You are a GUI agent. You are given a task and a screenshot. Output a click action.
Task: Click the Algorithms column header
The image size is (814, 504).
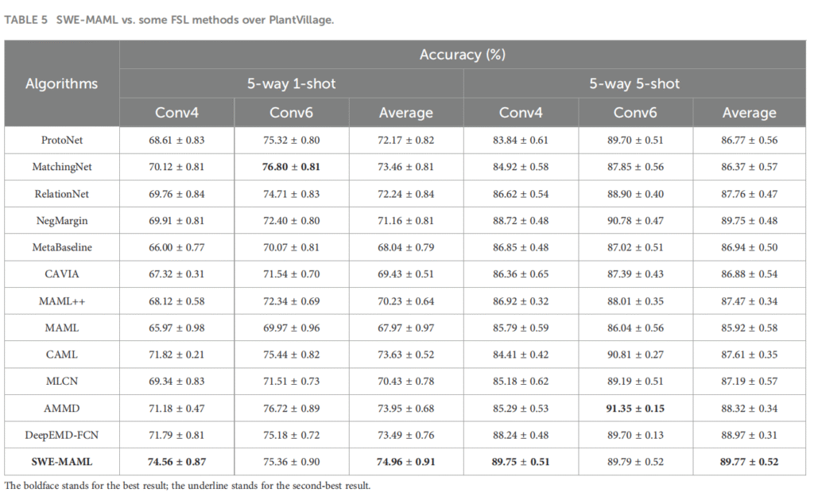(62, 83)
